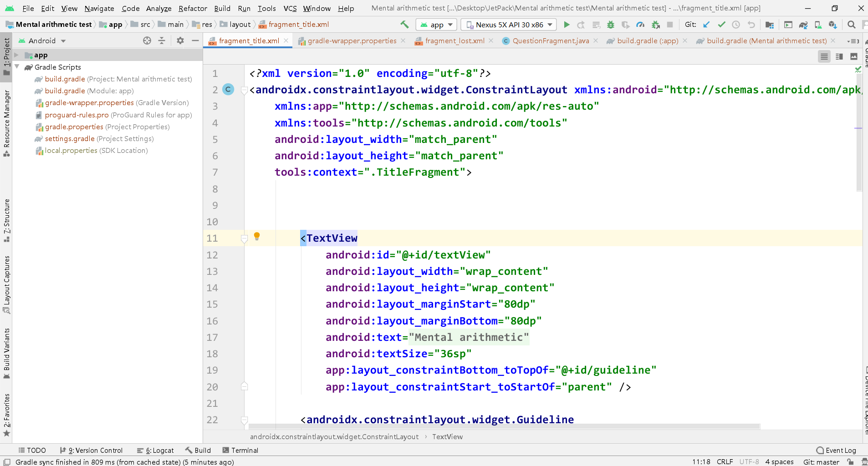
Task: Click the Make Project hammer icon
Action: click(404, 25)
